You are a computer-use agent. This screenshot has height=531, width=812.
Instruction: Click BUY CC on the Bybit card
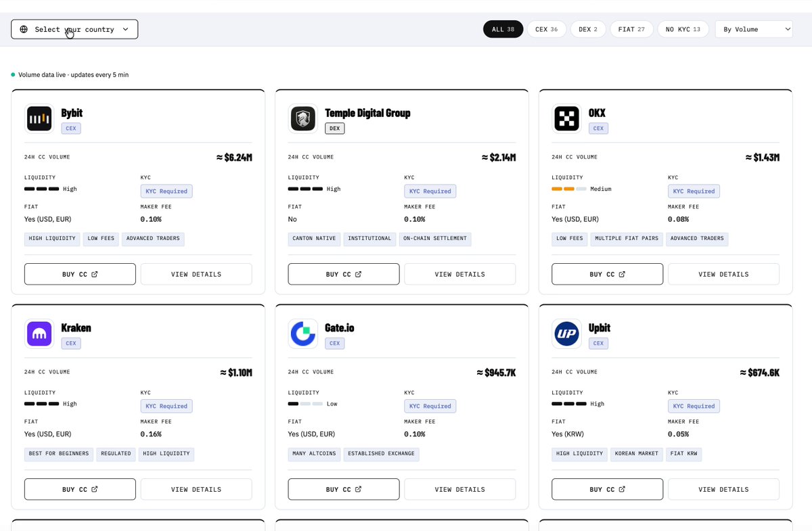pyautogui.click(x=80, y=274)
